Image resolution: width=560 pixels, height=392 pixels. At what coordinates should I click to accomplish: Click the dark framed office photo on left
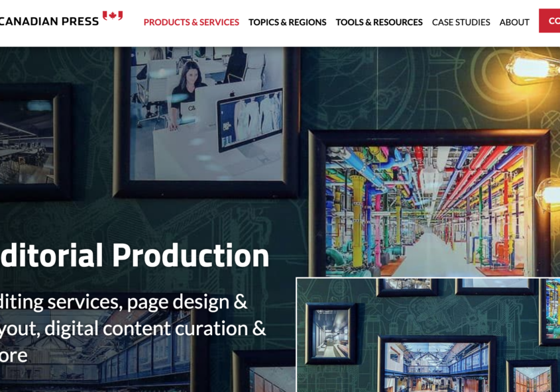pyautogui.click(x=30, y=140)
